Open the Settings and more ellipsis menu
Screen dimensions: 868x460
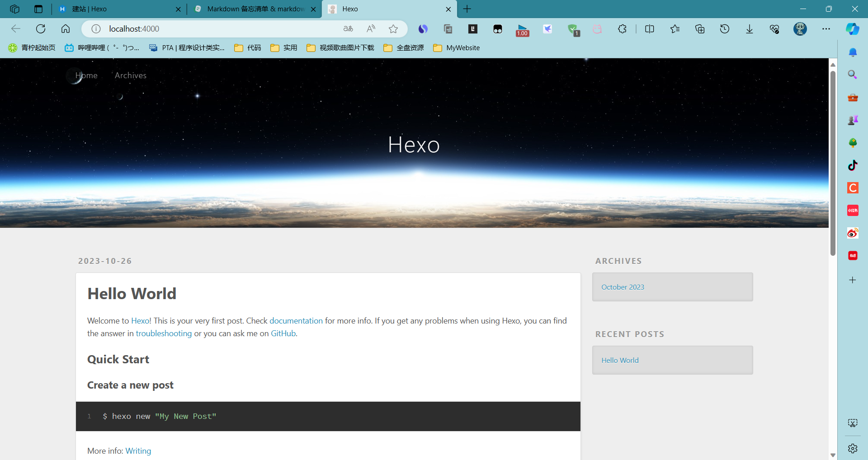[826, 29]
